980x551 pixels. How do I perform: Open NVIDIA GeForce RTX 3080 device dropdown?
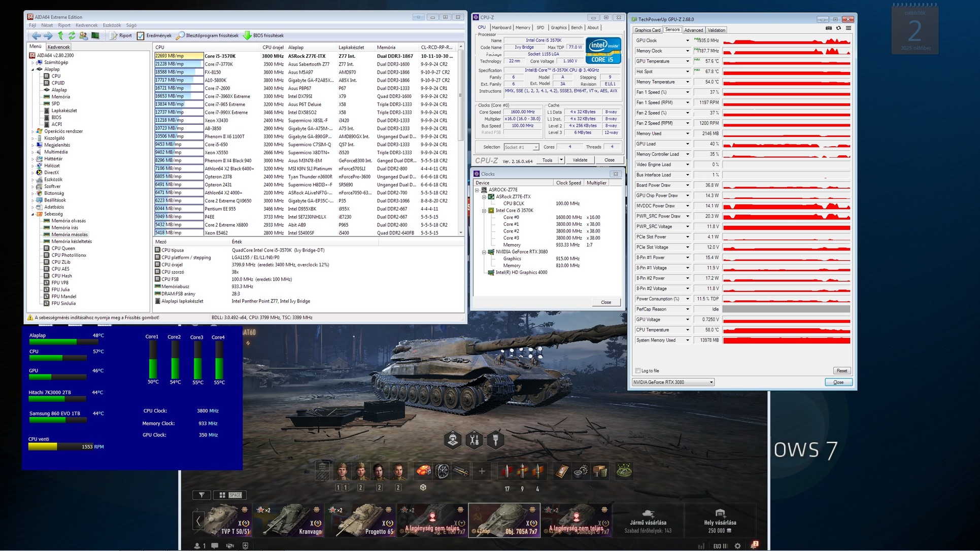click(x=711, y=382)
